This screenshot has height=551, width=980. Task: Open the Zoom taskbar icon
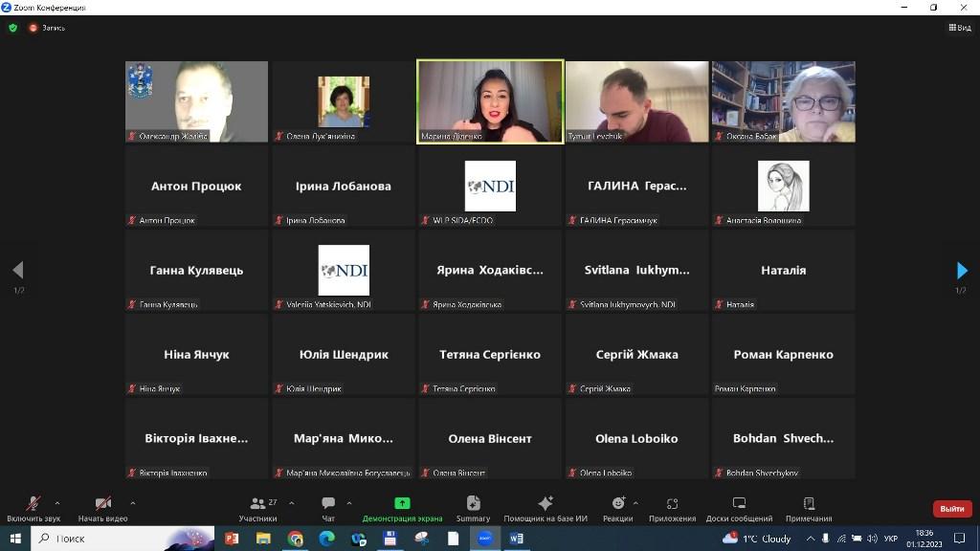pyautogui.click(x=485, y=538)
